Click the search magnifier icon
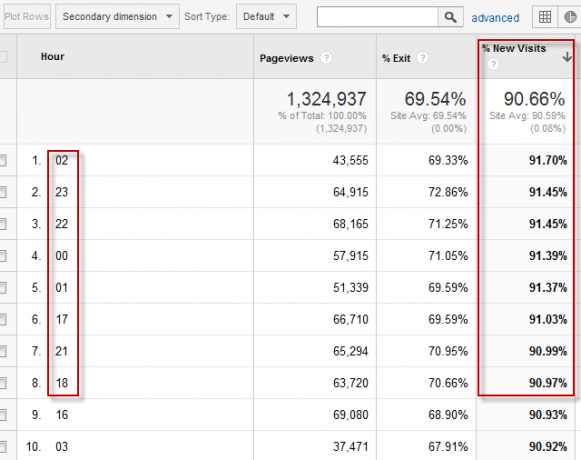Viewport: 581px width, 460px height. coord(450,17)
